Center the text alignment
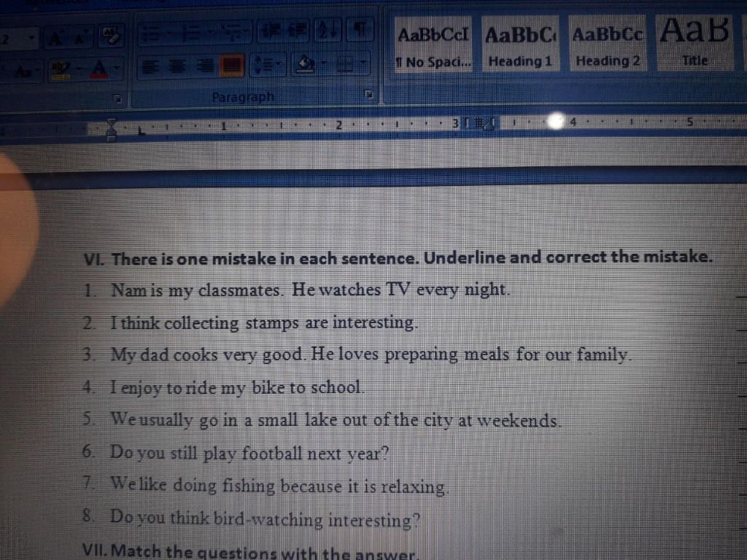 [178, 66]
